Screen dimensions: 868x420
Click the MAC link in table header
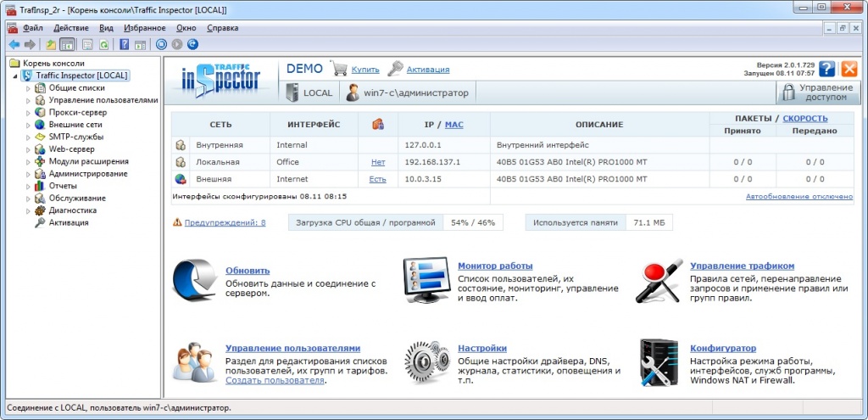click(454, 125)
